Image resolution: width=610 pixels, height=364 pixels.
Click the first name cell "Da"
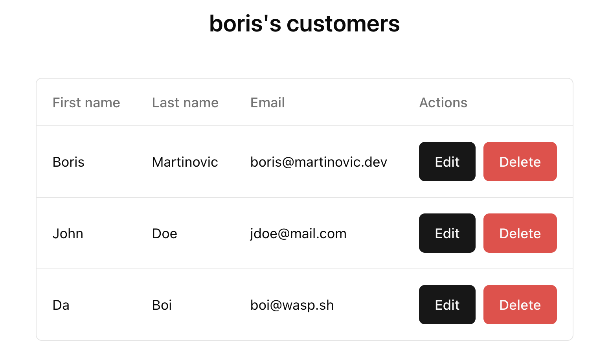point(61,305)
